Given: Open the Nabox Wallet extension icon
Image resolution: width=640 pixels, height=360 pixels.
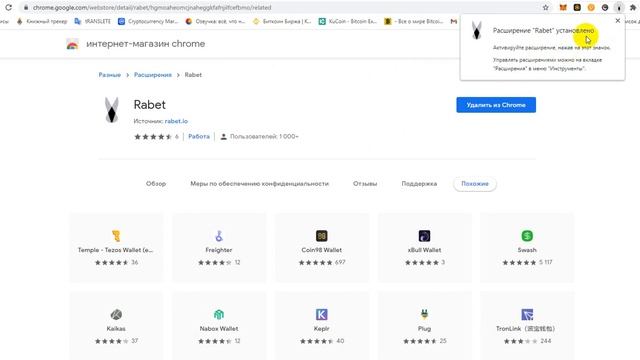Looking at the screenshot, I should [x=219, y=314].
